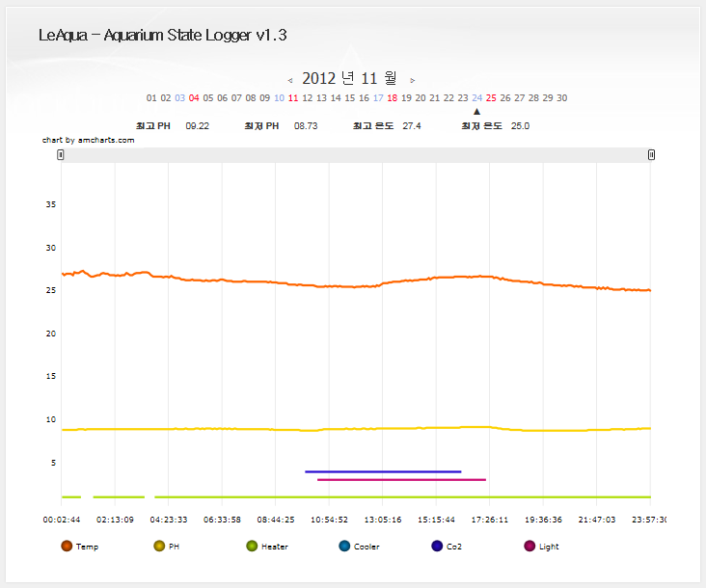Click the yellow PH legend icon

point(159,547)
